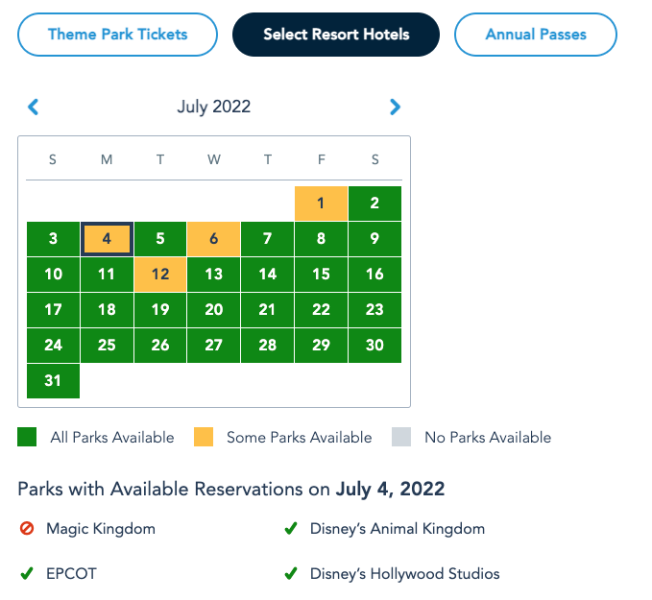Select July 20 on the calendar
This screenshot has height=600, width=652.
214,310
